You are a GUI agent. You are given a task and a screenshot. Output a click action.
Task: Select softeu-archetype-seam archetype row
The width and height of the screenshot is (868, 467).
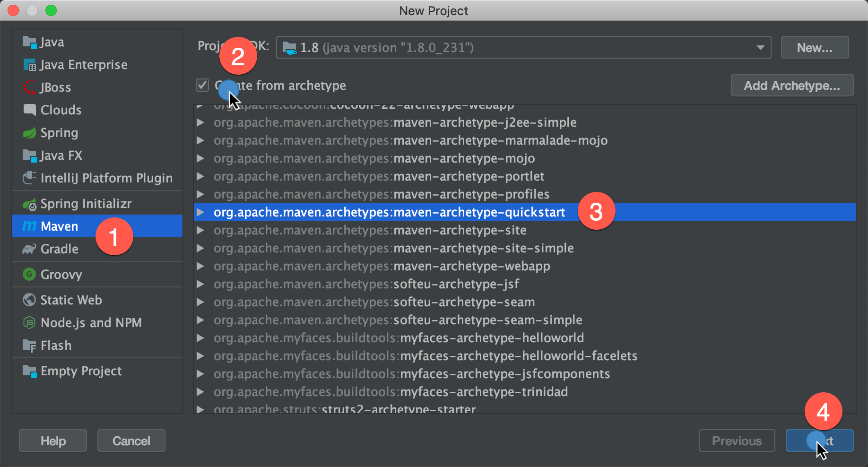(525, 302)
